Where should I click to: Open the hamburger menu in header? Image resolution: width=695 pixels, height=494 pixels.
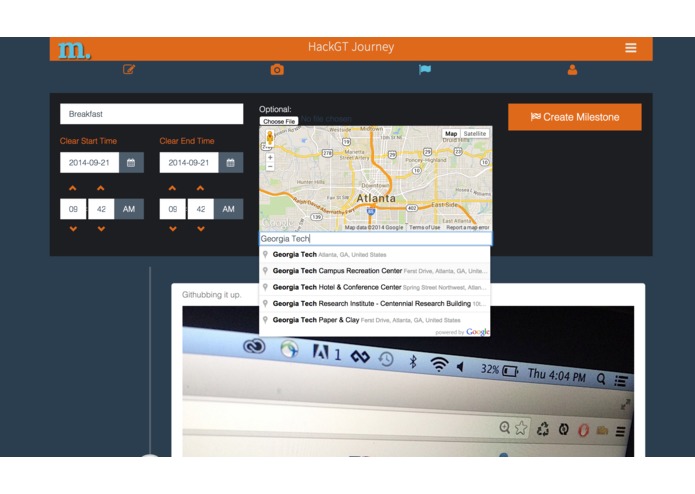[631, 48]
